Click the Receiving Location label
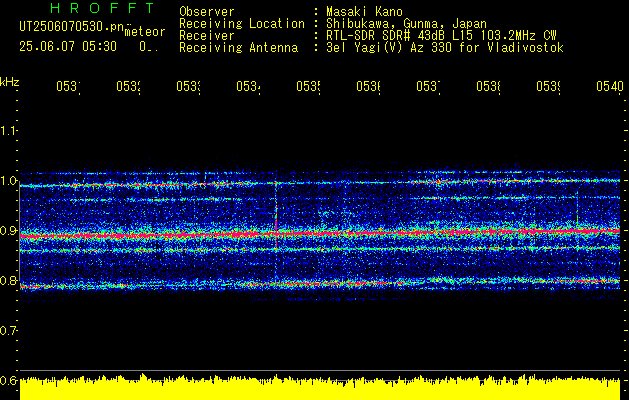The image size is (629, 400). [x=242, y=24]
